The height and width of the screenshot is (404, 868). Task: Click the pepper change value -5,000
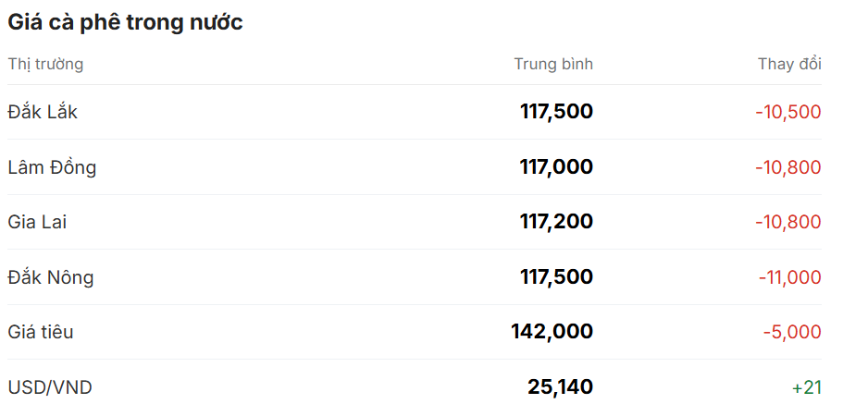792,332
